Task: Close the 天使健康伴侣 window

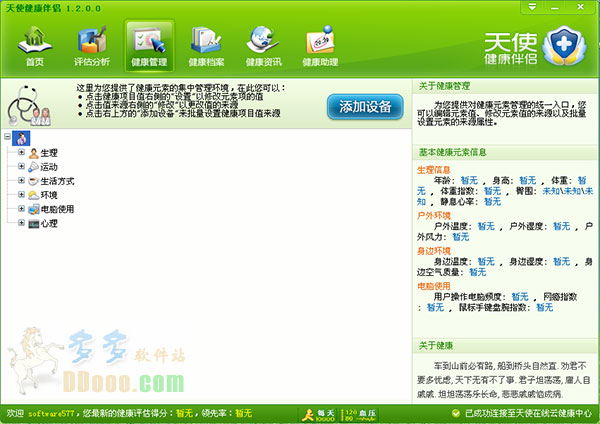Action: click(x=580, y=7)
